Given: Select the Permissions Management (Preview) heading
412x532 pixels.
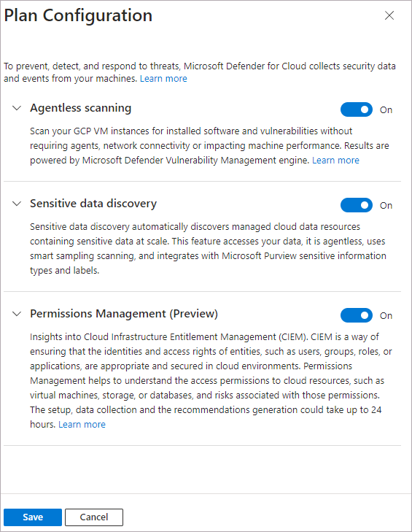Looking at the screenshot, I should 124,314.
